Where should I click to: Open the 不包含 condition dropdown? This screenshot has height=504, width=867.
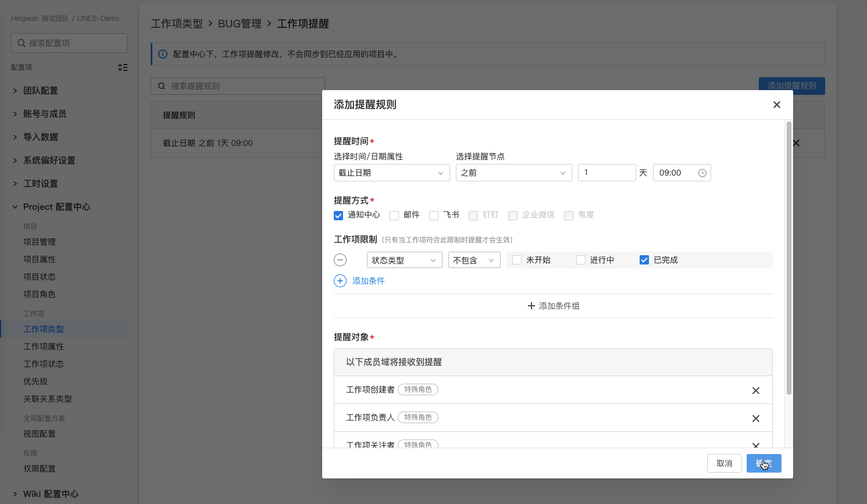point(474,260)
